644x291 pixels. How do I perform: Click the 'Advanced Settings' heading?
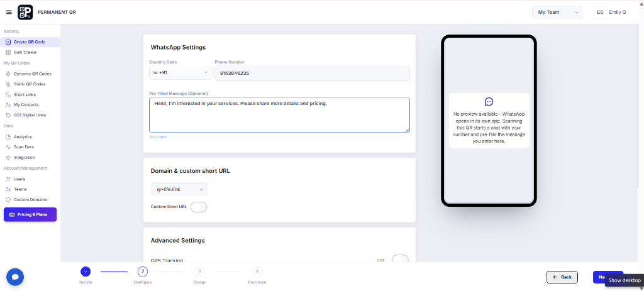(178, 240)
